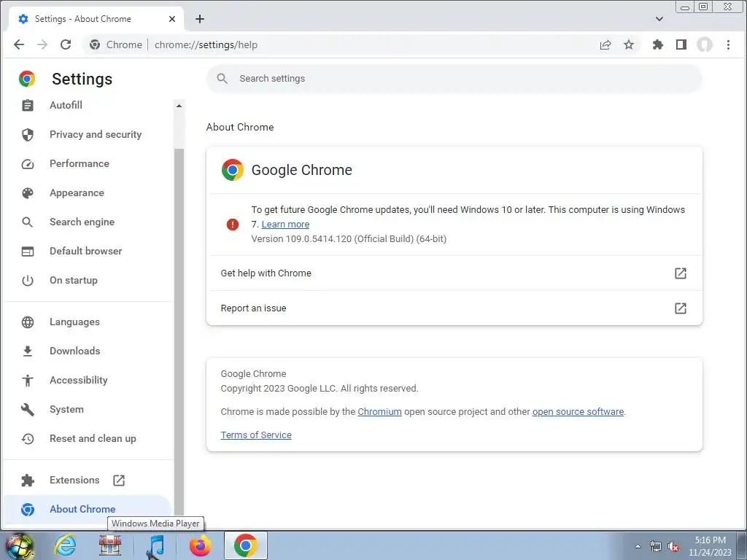The image size is (747, 560).
Task: Expand the tab search chevron
Action: (x=659, y=19)
